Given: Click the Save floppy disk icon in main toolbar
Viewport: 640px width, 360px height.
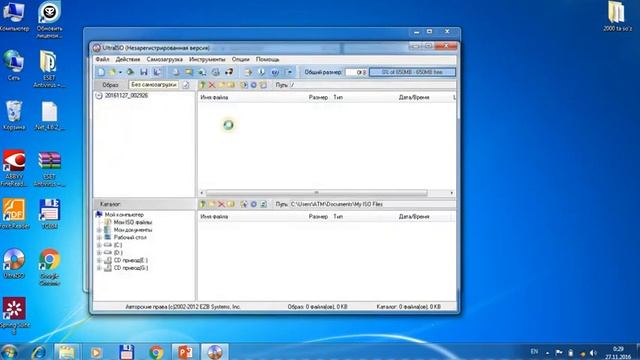Looking at the screenshot, I should point(144,72).
